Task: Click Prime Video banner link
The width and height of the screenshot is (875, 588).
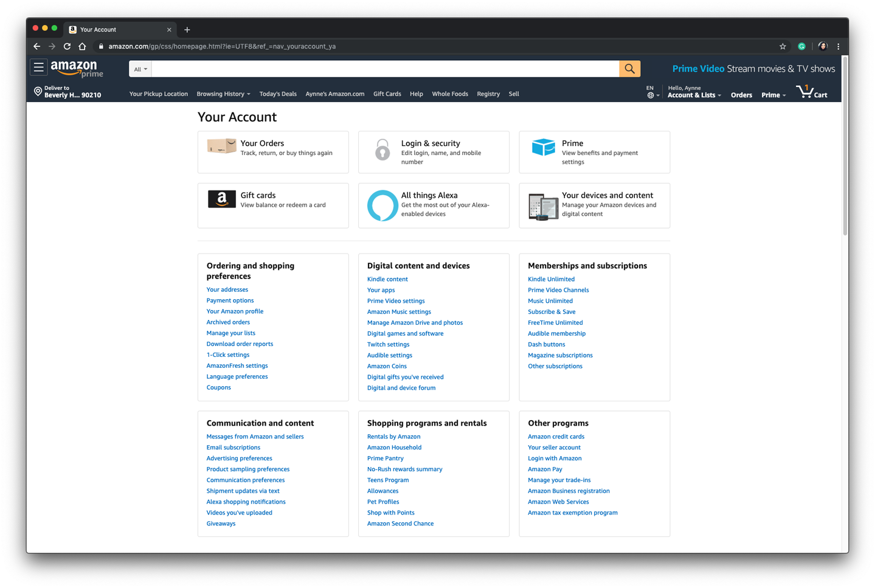Action: click(x=753, y=69)
